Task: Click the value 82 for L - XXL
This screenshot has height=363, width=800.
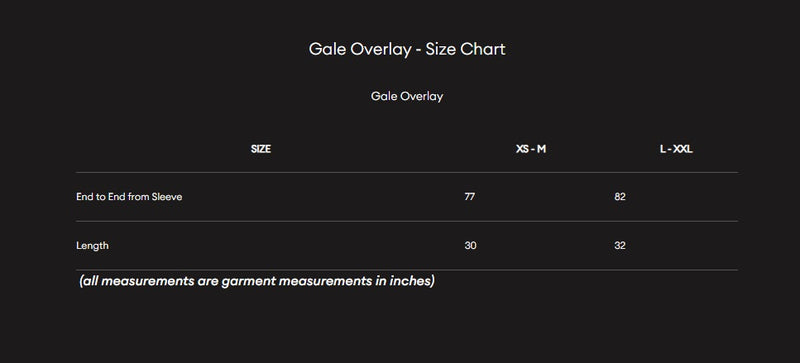Action: click(620, 197)
